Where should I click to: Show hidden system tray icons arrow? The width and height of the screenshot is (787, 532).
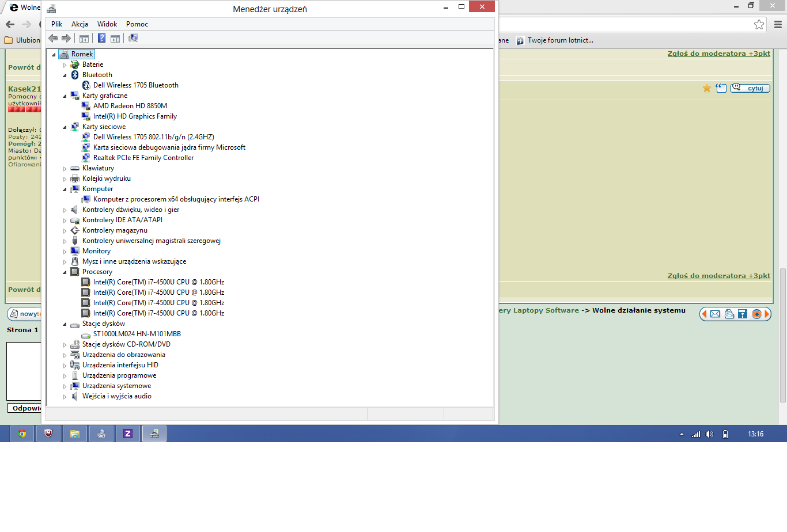(x=682, y=434)
